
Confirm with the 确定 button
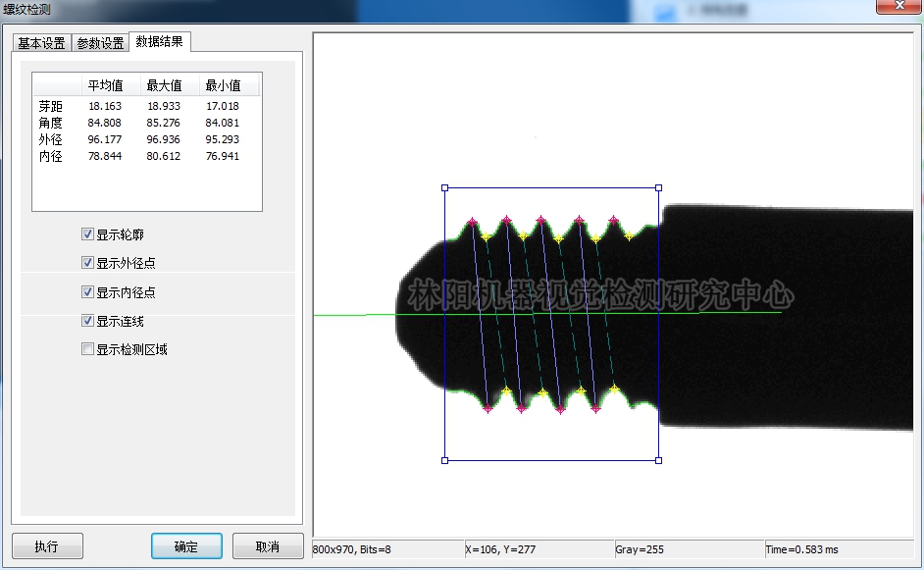click(186, 546)
